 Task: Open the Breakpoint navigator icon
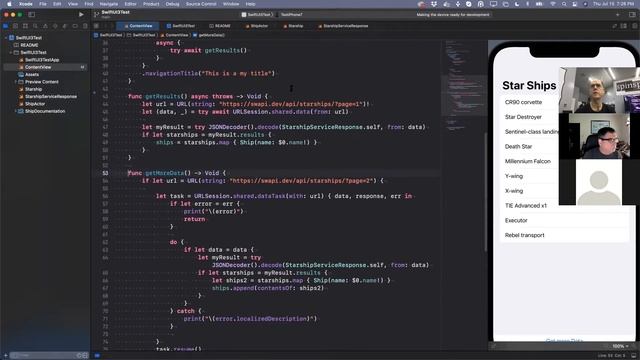[x=75, y=26]
